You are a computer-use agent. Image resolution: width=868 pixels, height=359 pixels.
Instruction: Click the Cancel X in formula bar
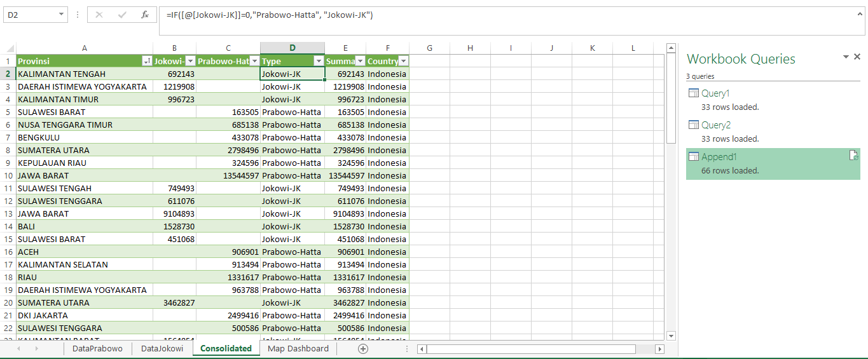pos(99,15)
